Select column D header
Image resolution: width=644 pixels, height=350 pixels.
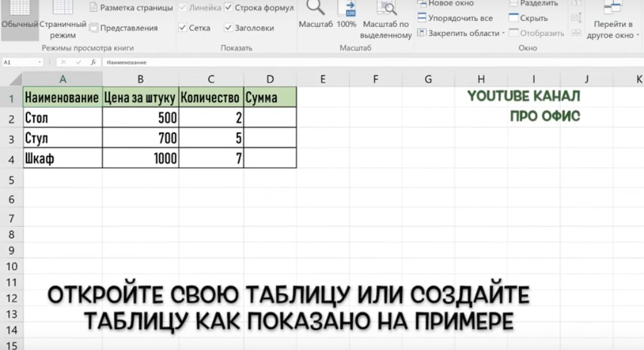(x=270, y=79)
